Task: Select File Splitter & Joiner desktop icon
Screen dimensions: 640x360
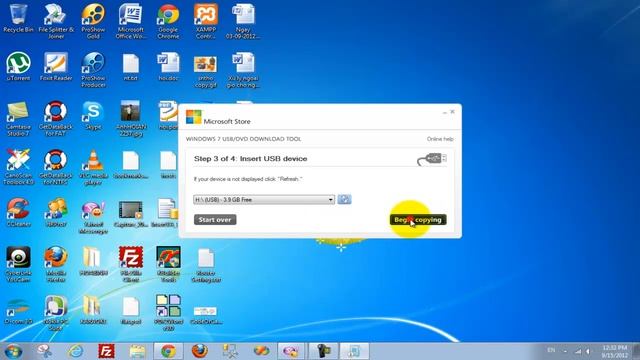Action: (x=56, y=21)
